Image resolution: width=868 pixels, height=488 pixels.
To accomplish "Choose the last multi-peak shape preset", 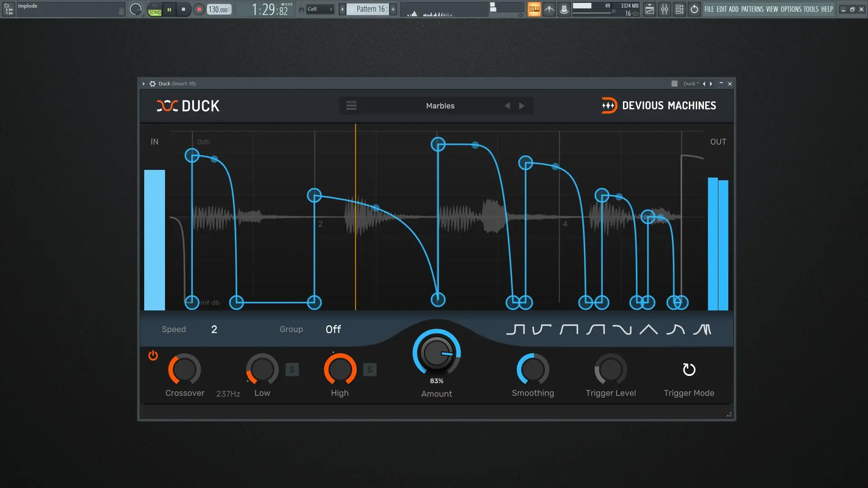I will tap(702, 329).
